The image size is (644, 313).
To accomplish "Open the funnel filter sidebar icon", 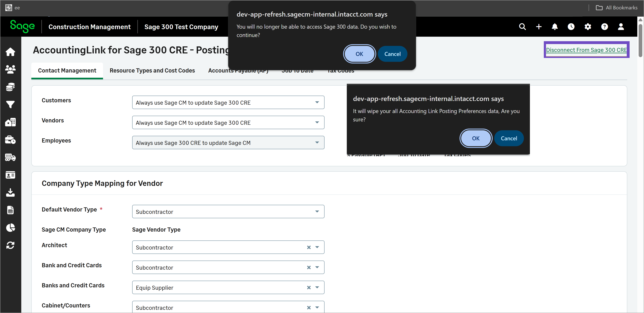I will [x=11, y=105].
